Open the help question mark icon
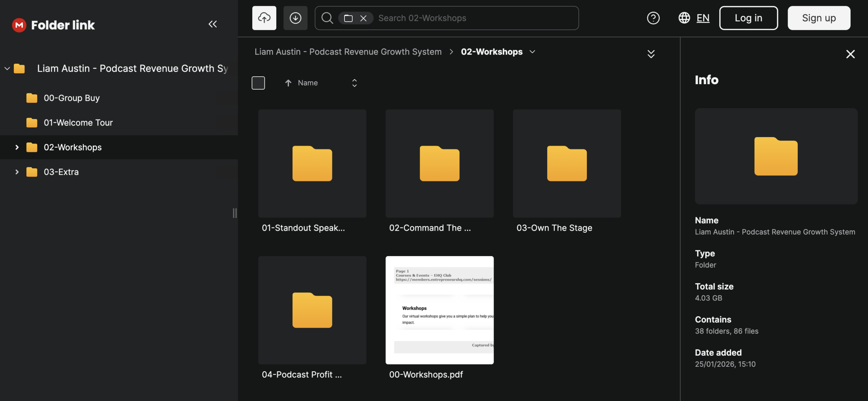 pyautogui.click(x=653, y=18)
